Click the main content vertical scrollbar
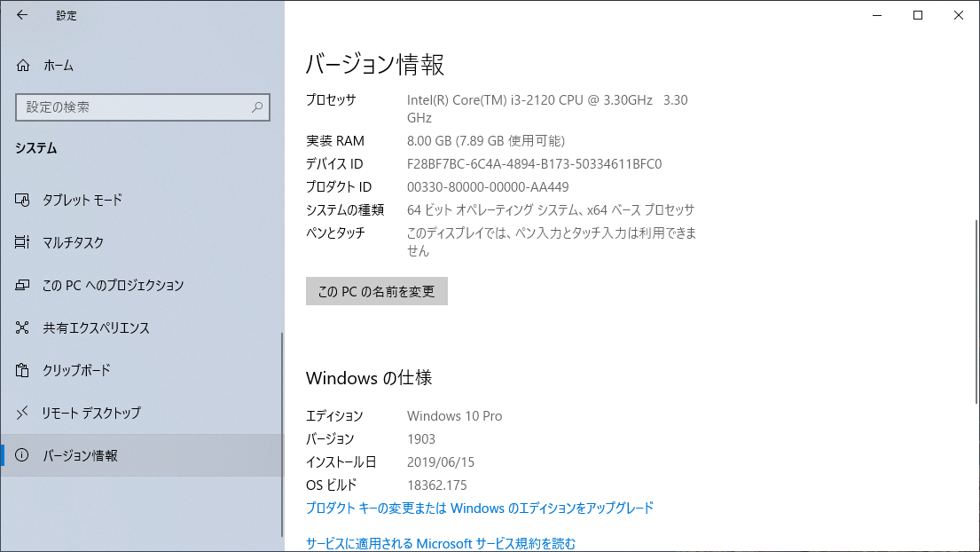This screenshot has width=980, height=552. [976, 311]
